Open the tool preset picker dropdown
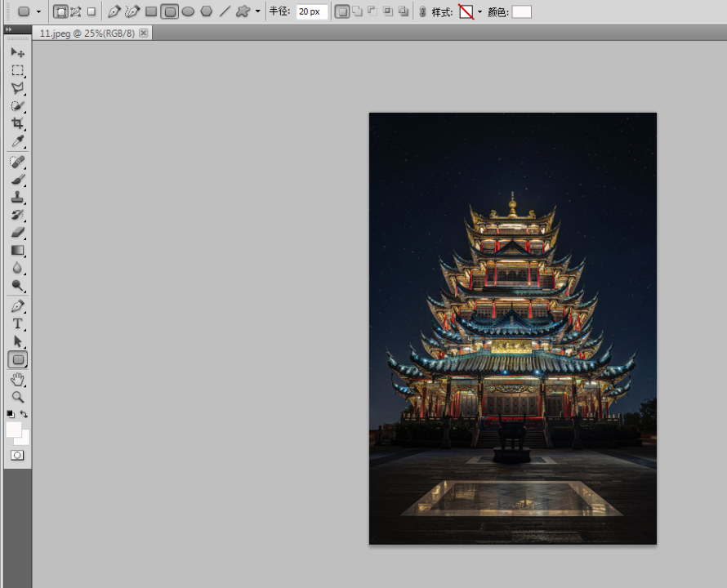 [38, 11]
